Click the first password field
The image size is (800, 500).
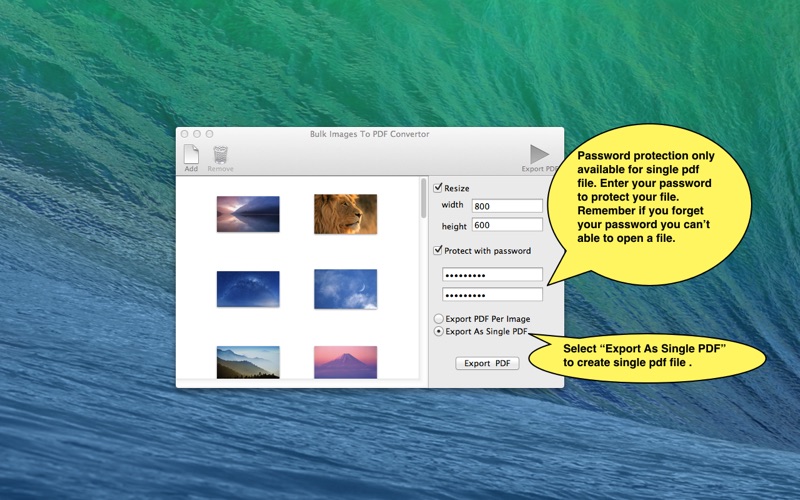(x=492, y=274)
